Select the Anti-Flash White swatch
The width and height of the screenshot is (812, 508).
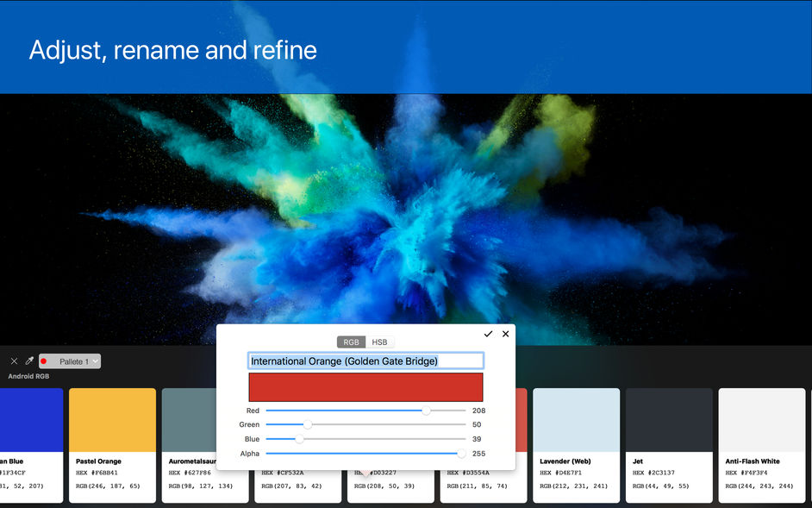761,419
